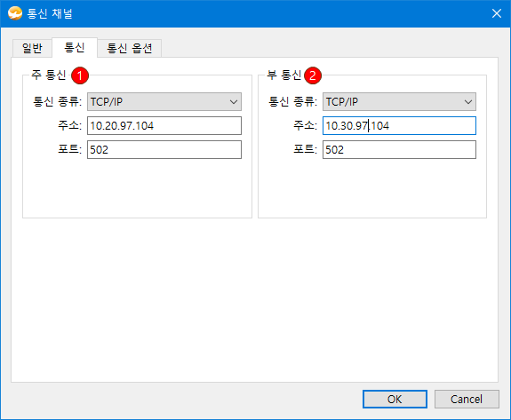The height and width of the screenshot is (420, 511).
Task: Open the 통신 옵션 tab
Action: point(130,48)
